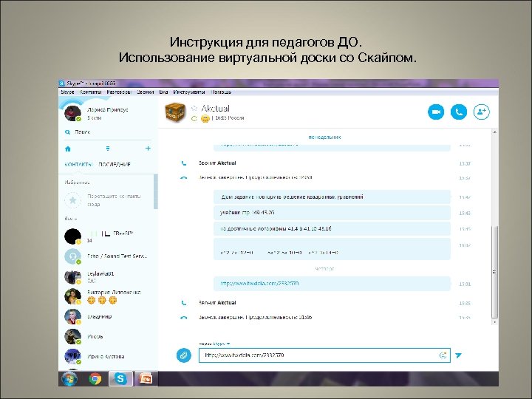This screenshot has width=532, height=399.
Task: Open the Инструменты menu
Action: coord(189,92)
